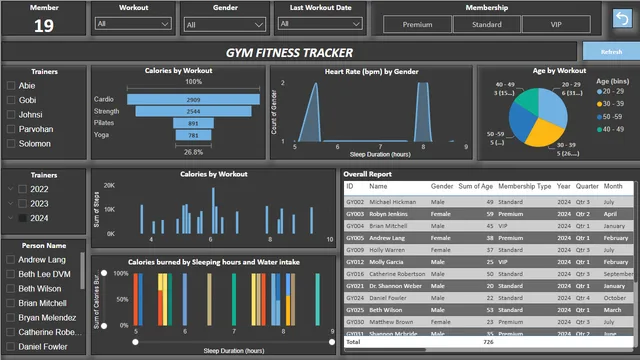Image resolution: width=640 pixels, height=360 pixels.
Task: Select the VIP membership button
Action: [x=556, y=24]
